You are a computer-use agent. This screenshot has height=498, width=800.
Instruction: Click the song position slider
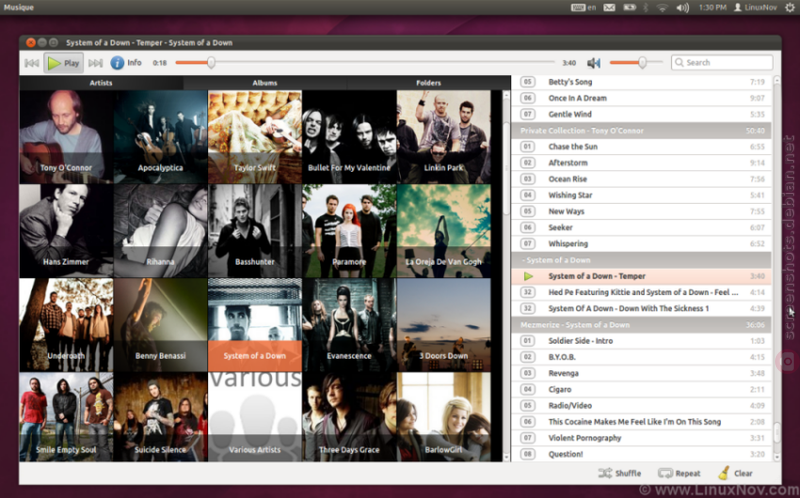[x=365, y=63]
